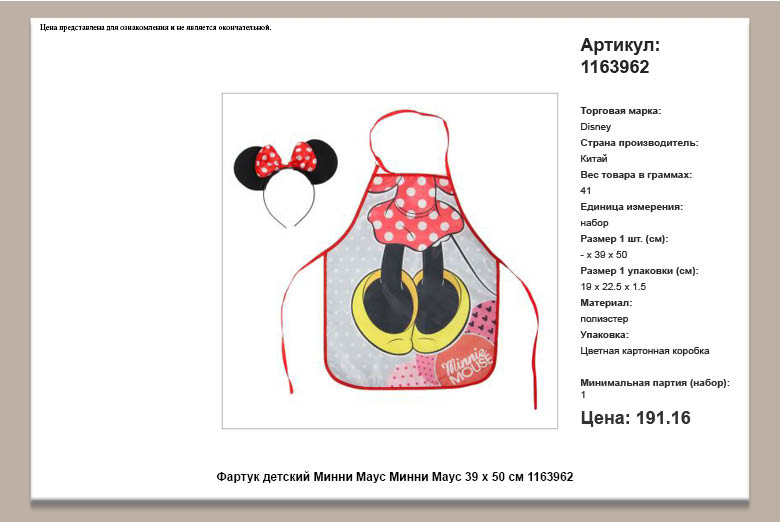Select the size value '- x 39 x 50'
The image size is (780, 522).
(603, 255)
